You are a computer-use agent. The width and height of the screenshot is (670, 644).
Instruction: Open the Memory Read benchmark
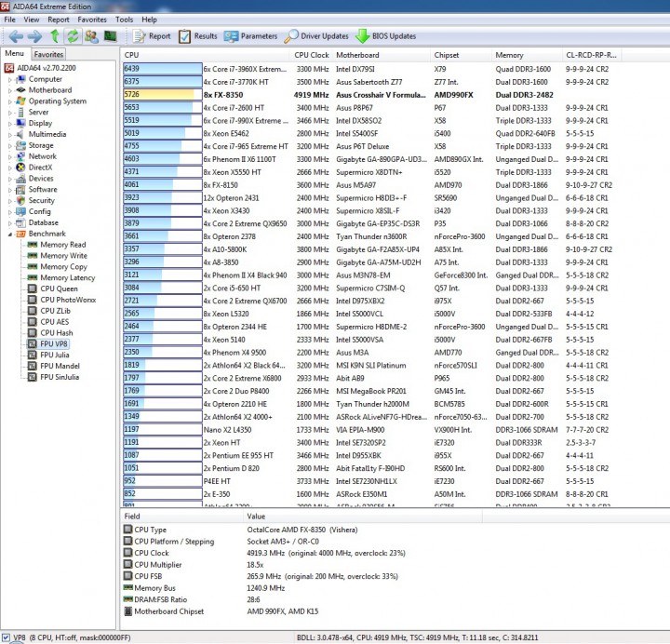pyautogui.click(x=63, y=245)
